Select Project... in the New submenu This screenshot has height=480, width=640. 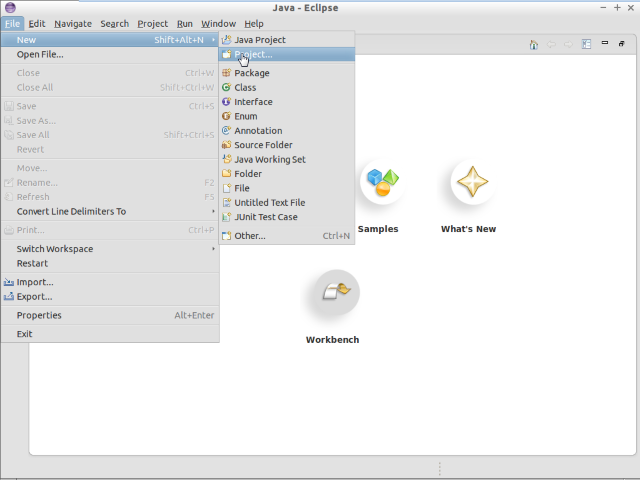tap(287, 54)
